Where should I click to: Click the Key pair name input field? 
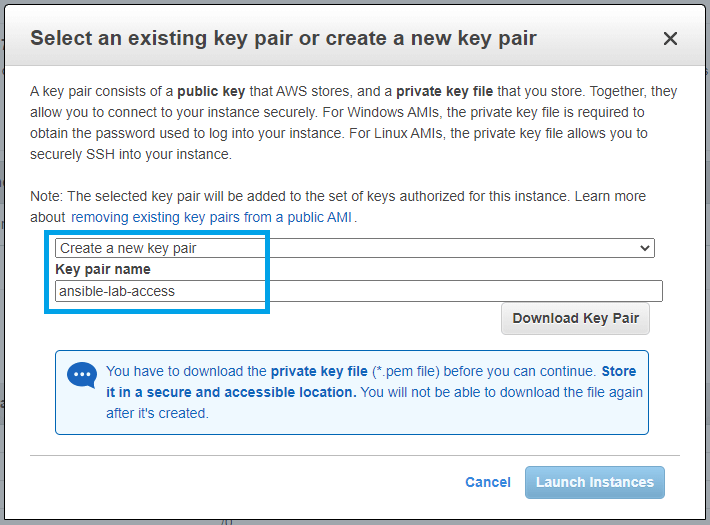pos(359,291)
